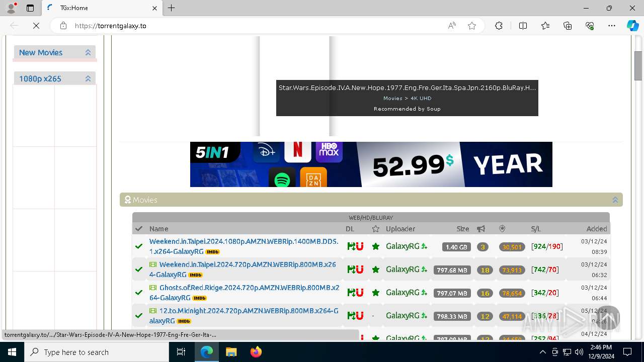Collapse the 1080p x265 sidebar panel

coord(88,78)
